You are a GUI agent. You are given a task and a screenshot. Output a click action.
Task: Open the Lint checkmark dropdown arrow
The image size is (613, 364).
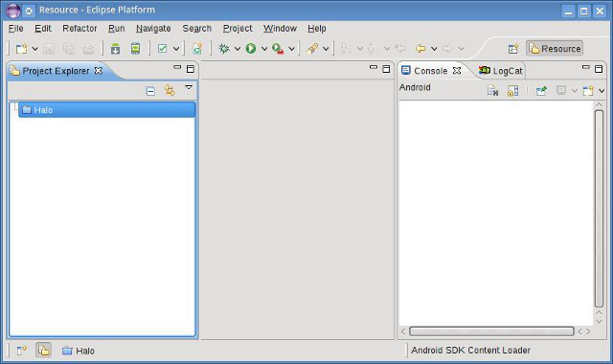click(176, 49)
